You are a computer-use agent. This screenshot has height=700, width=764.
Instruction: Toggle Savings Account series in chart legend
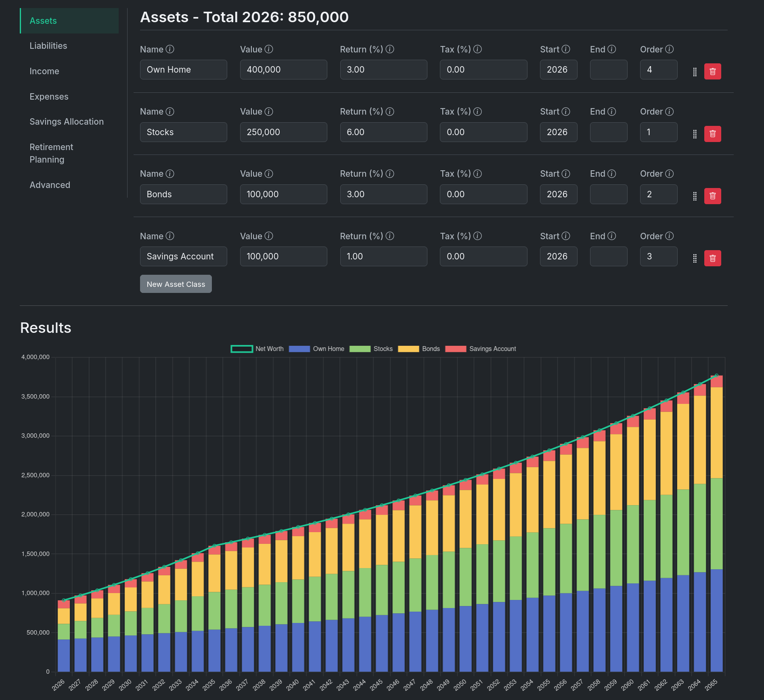(481, 349)
